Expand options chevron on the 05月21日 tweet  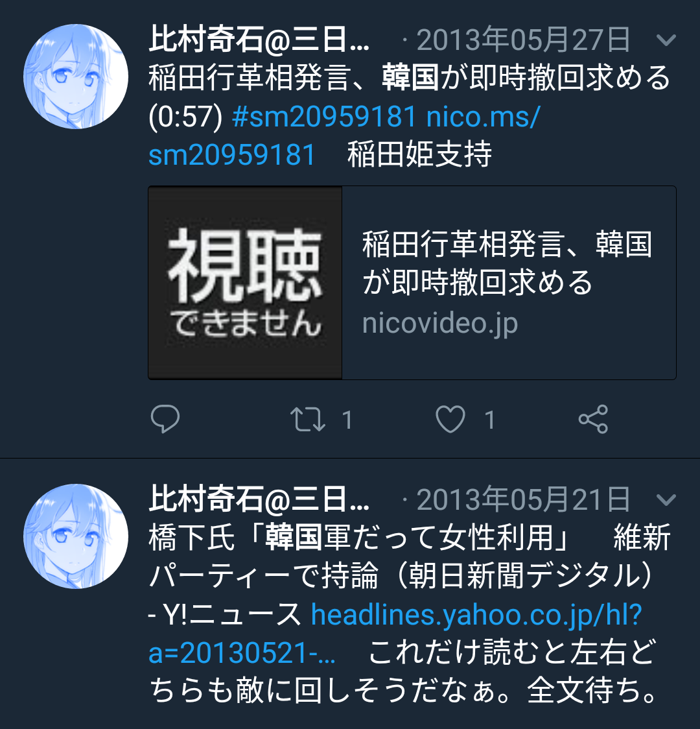click(666, 500)
